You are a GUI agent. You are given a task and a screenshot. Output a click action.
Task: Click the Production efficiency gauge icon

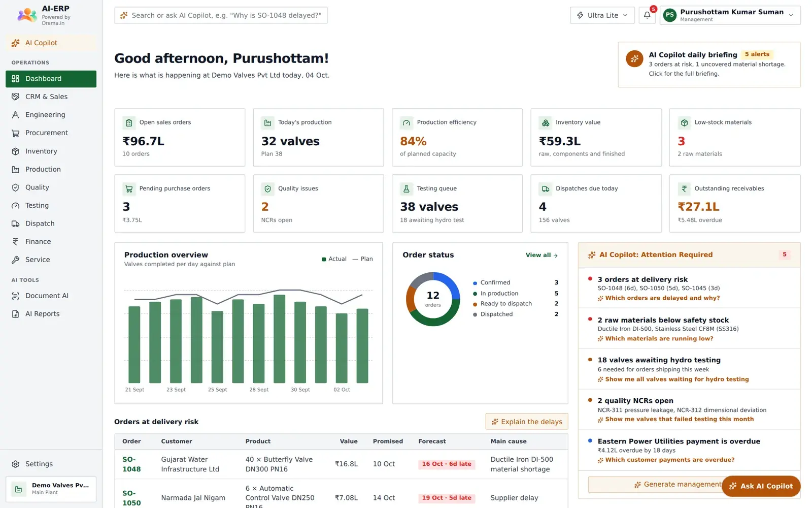tap(406, 122)
